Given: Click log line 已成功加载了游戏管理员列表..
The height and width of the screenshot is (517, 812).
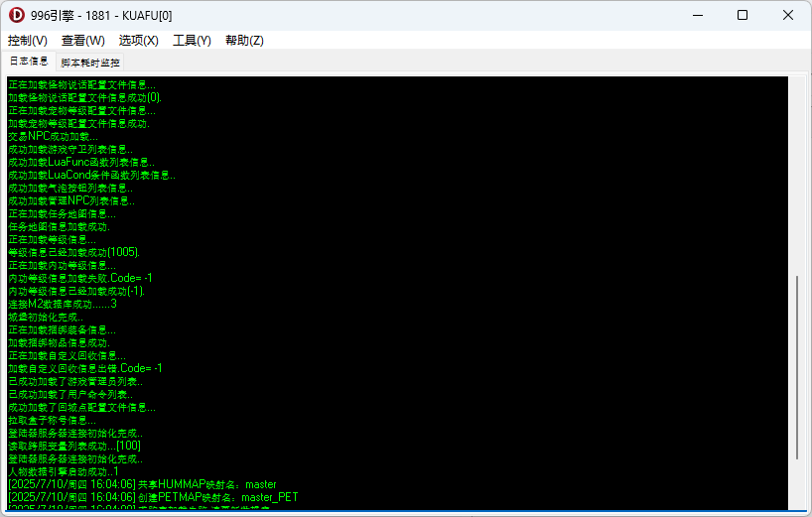Looking at the screenshot, I should tap(75, 381).
